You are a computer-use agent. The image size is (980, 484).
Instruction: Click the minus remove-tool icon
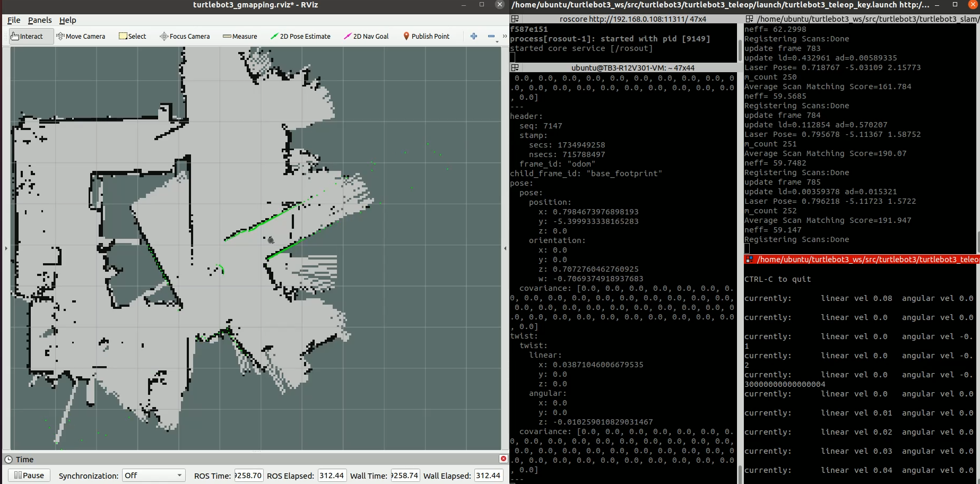coord(491,36)
